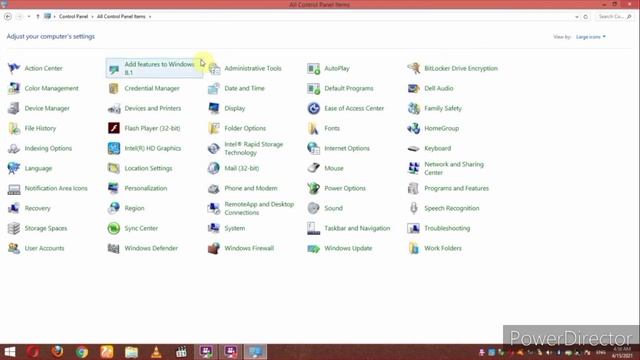
Task: Open Flash Player (32-bit) icon
Action: click(x=113, y=128)
